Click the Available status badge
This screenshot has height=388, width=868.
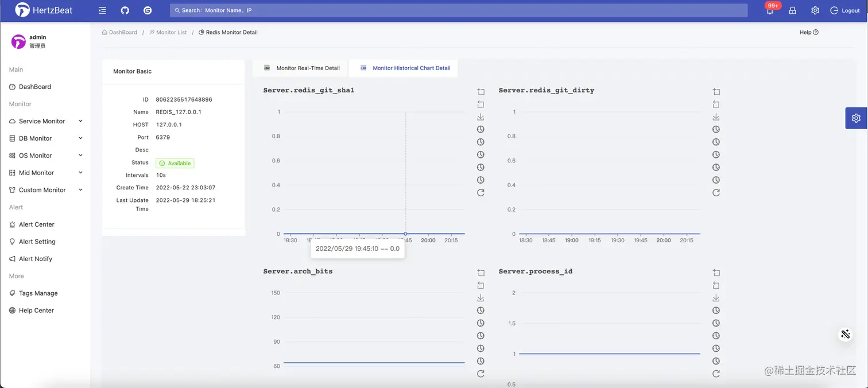[175, 163]
